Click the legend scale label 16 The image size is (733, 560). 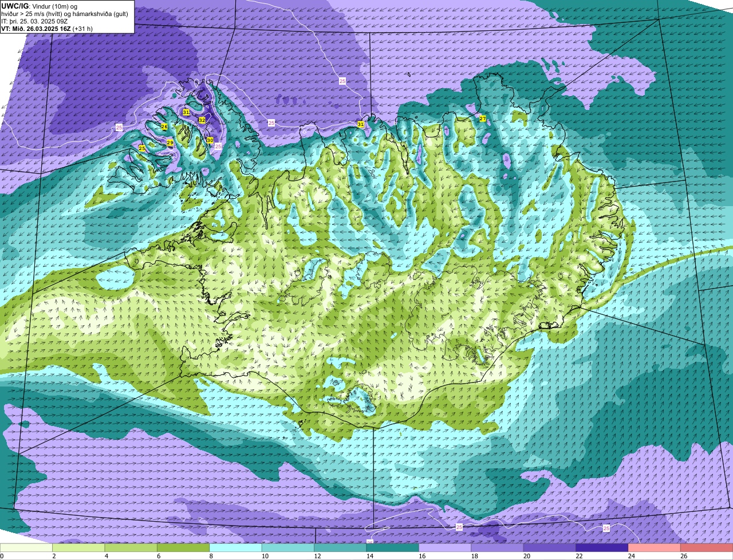pyautogui.click(x=423, y=555)
